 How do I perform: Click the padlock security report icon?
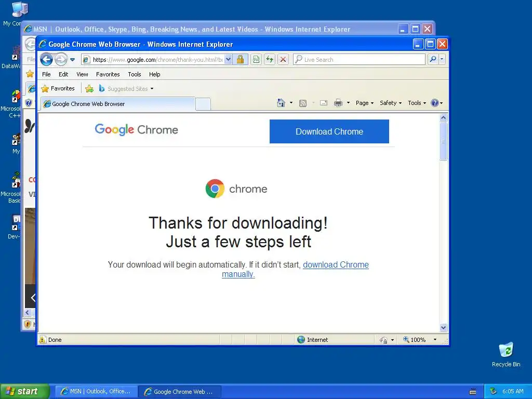(x=240, y=60)
